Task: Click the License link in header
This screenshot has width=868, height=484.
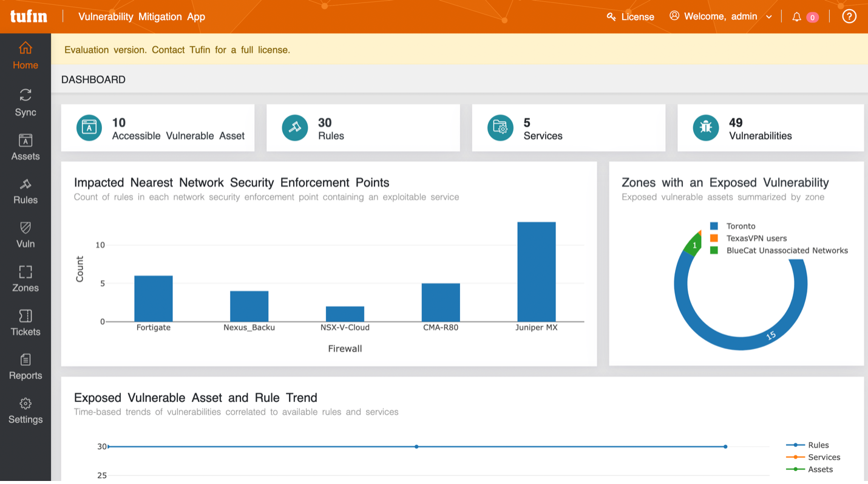Action: (x=631, y=17)
